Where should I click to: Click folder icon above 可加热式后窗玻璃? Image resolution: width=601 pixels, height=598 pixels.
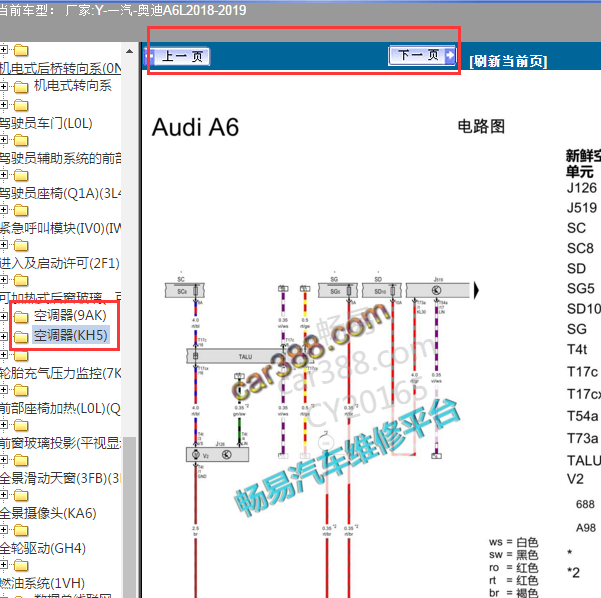[21, 280]
